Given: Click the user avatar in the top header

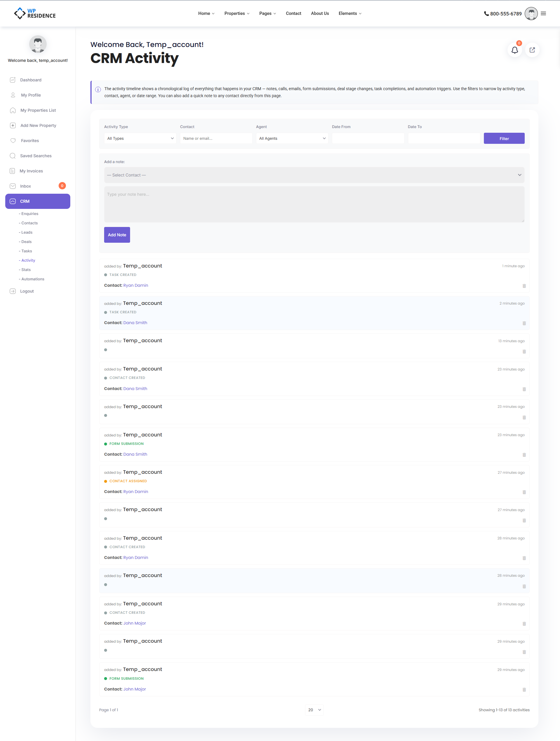Looking at the screenshot, I should tap(531, 14).
